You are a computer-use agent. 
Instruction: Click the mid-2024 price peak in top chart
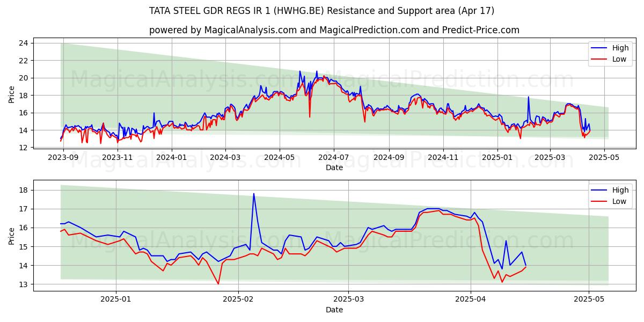[317, 71]
